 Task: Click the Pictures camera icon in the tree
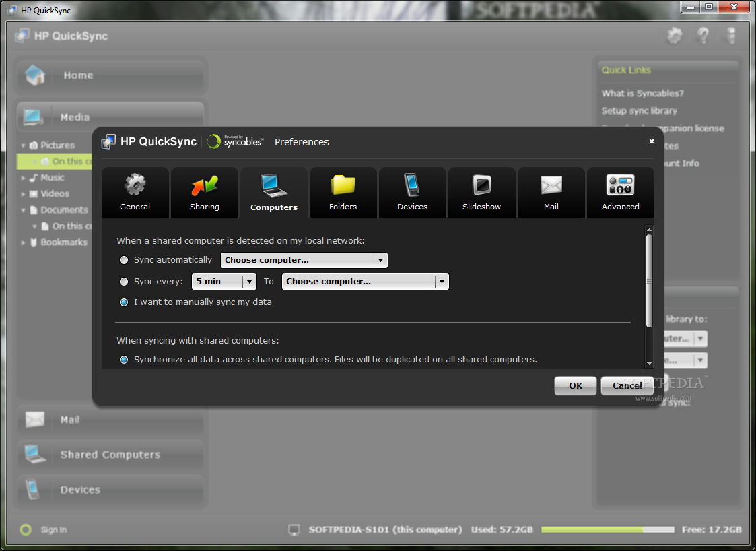click(34, 145)
